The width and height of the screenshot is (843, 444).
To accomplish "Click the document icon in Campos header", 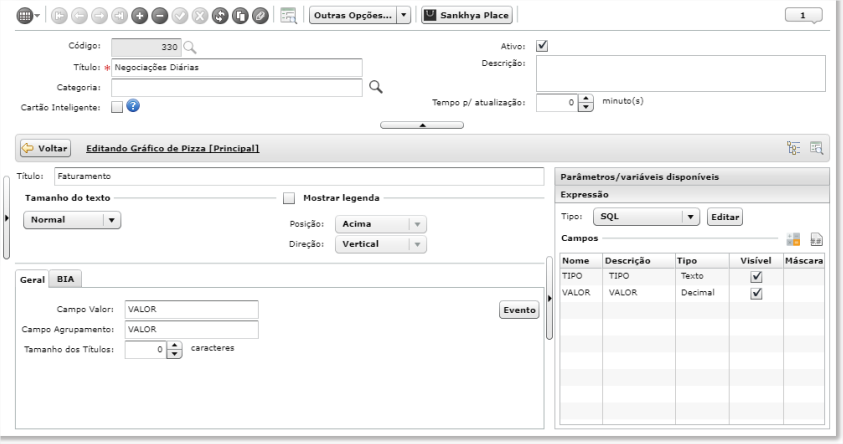I will click(x=816, y=239).
